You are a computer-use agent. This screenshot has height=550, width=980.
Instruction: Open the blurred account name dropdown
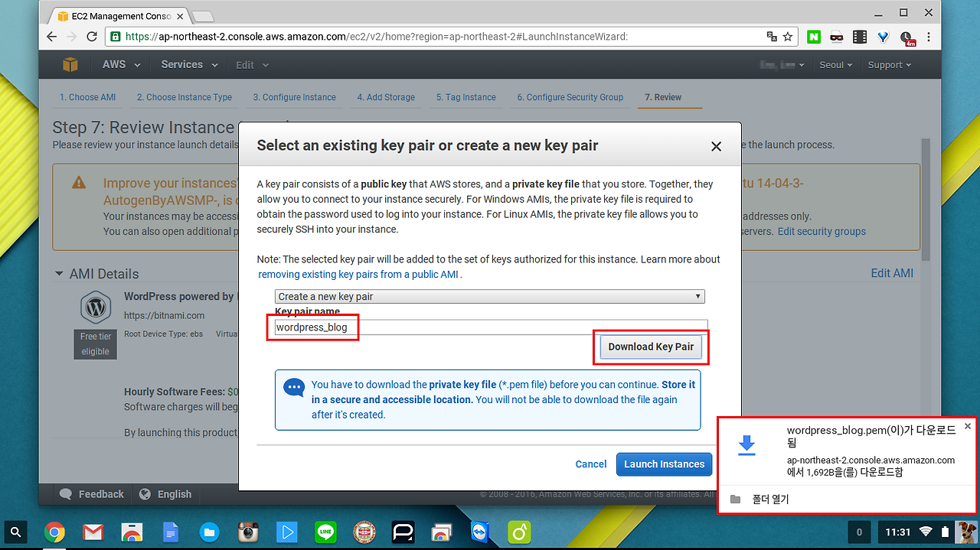click(x=782, y=65)
